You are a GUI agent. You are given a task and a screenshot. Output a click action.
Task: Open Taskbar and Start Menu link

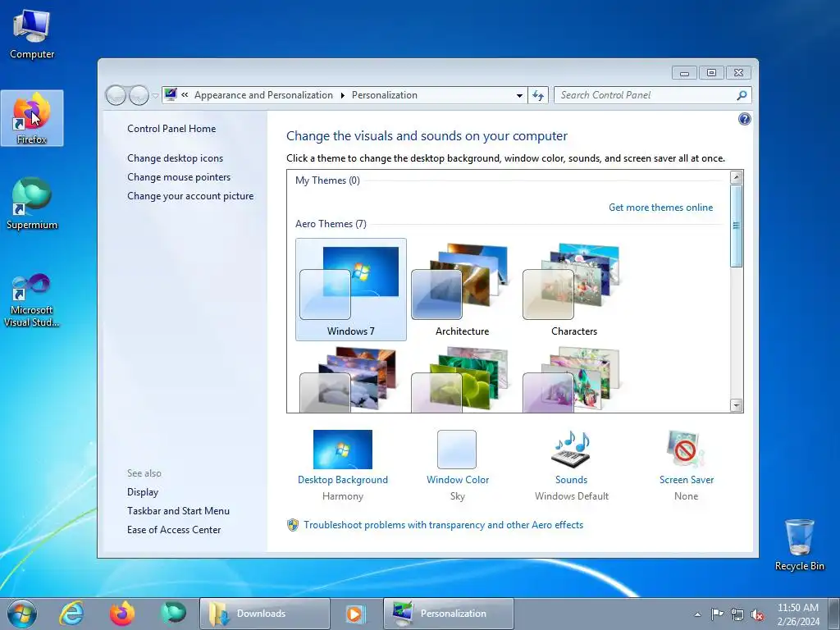(178, 511)
